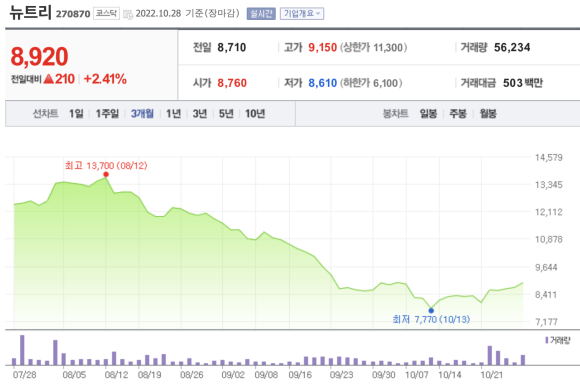The height and width of the screenshot is (392, 580).
Task: Click the red up-arrow change indicator
Action: [48, 79]
